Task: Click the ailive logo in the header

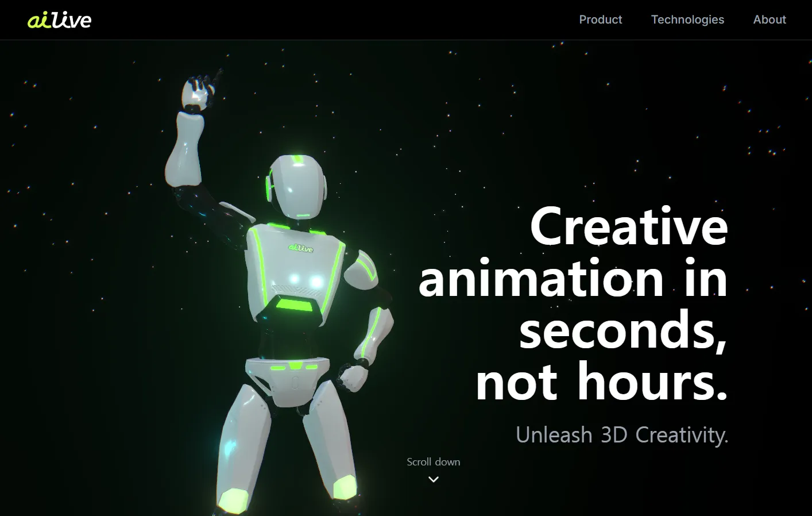Action: click(x=60, y=20)
